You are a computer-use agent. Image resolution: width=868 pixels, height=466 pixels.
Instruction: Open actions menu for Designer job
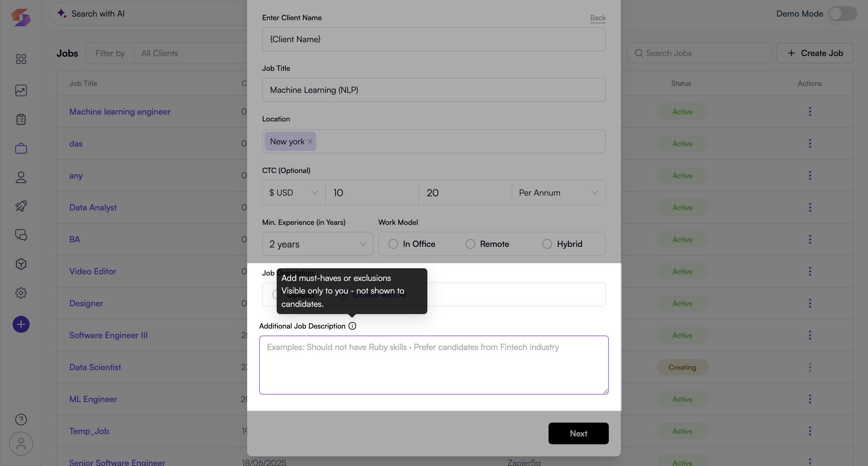point(810,303)
